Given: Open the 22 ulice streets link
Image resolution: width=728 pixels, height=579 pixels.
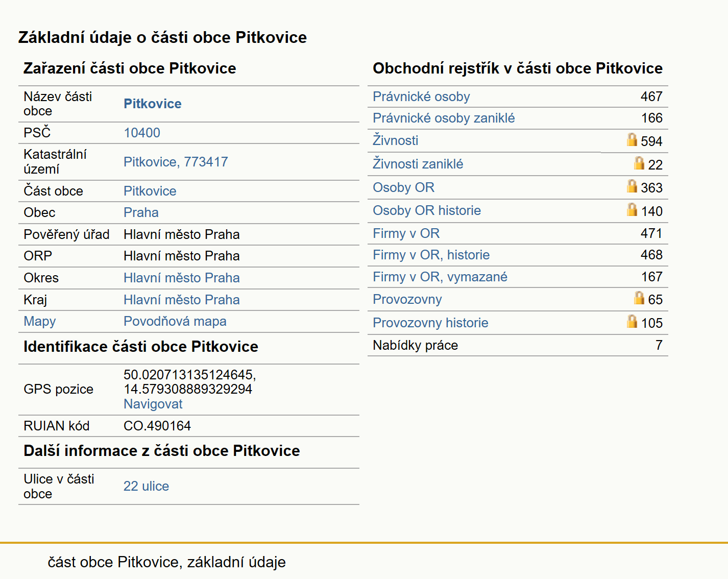Looking at the screenshot, I should point(146,486).
